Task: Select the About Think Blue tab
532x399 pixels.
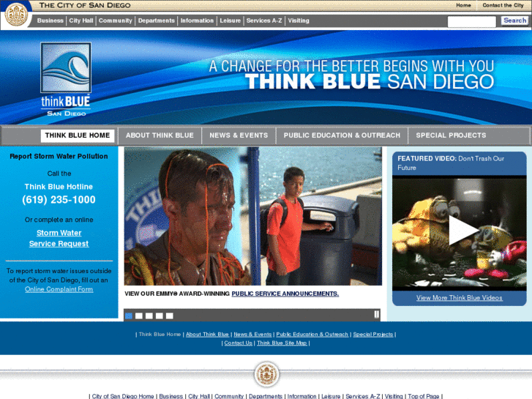Action: [160, 135]
